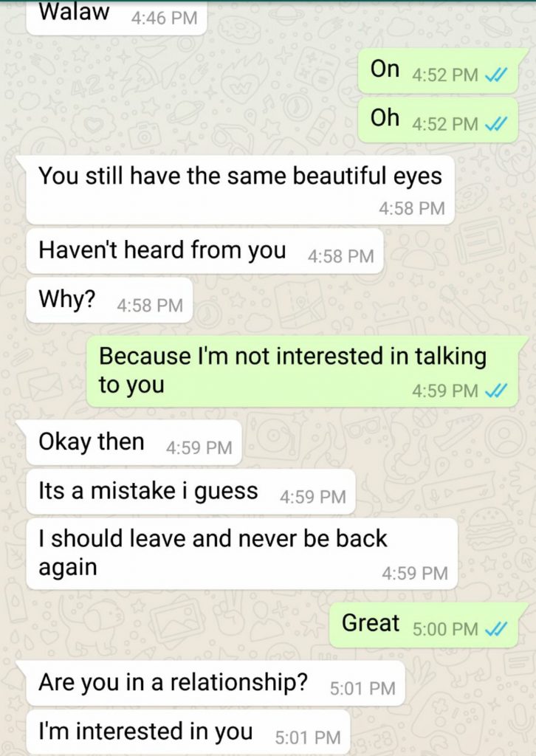536x756 pixels.
Task: Select the "Why?" message bubble
Action: 109,300
